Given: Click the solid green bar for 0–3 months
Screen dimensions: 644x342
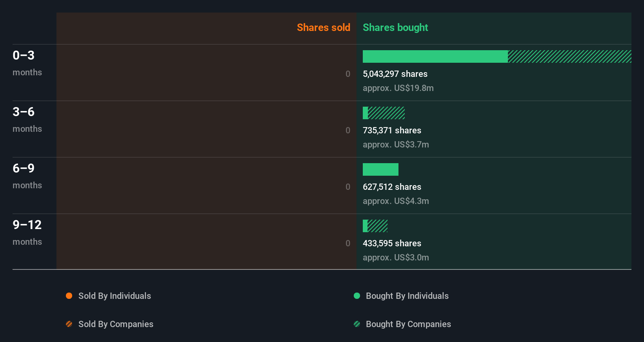Looking at the screenshot, I should coord(435,56).
